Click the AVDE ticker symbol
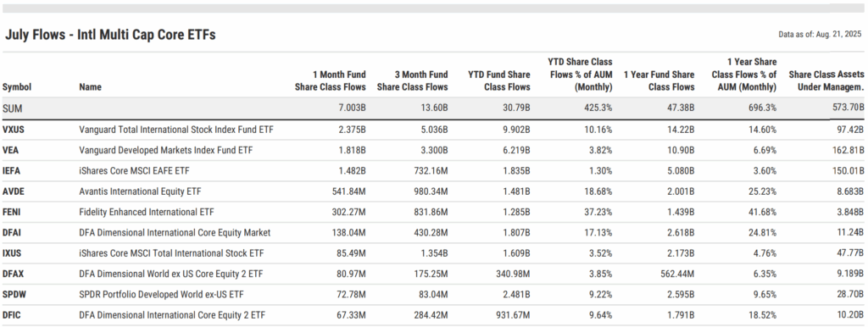The height and width of the screenshot is (327, 868). (x=14, y=191)
